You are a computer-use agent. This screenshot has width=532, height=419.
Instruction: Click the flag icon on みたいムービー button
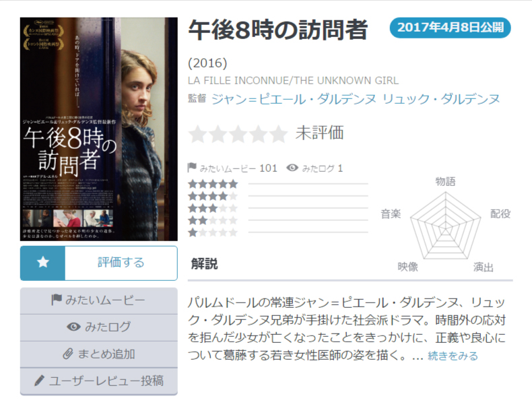[57, 300]
